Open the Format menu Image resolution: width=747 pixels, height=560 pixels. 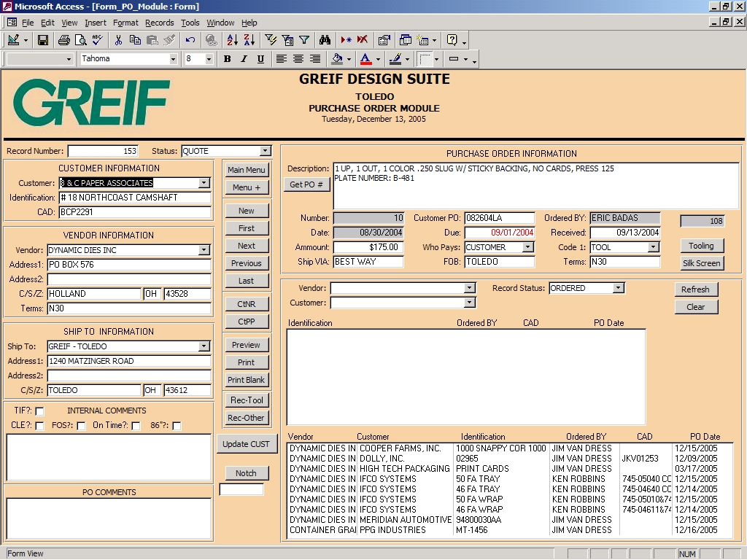click(125, 23)
